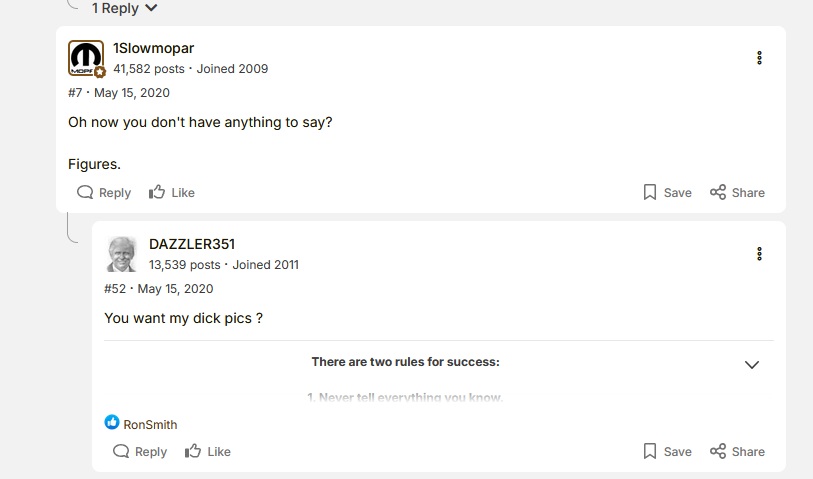Open 1Slowmopar's Mopar avatar

86,59
